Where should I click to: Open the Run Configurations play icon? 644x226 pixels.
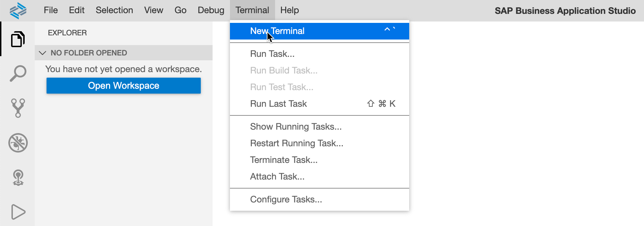(x=18, y=212)
